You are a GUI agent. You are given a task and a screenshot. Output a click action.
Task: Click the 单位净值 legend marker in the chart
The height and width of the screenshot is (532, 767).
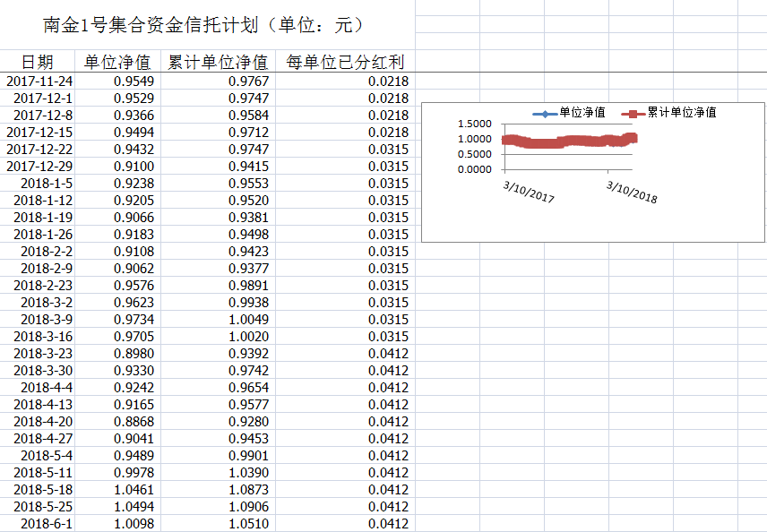point(545,113)
